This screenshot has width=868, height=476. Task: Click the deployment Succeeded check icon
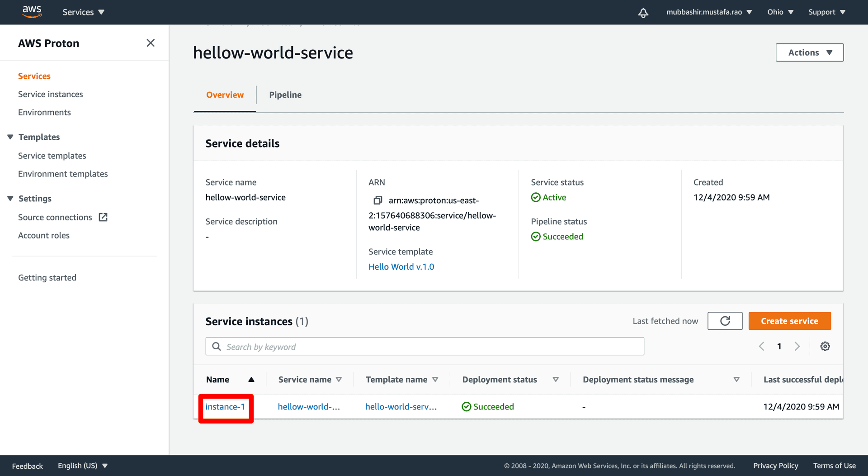pyautogui.click(x=467, y=407)
